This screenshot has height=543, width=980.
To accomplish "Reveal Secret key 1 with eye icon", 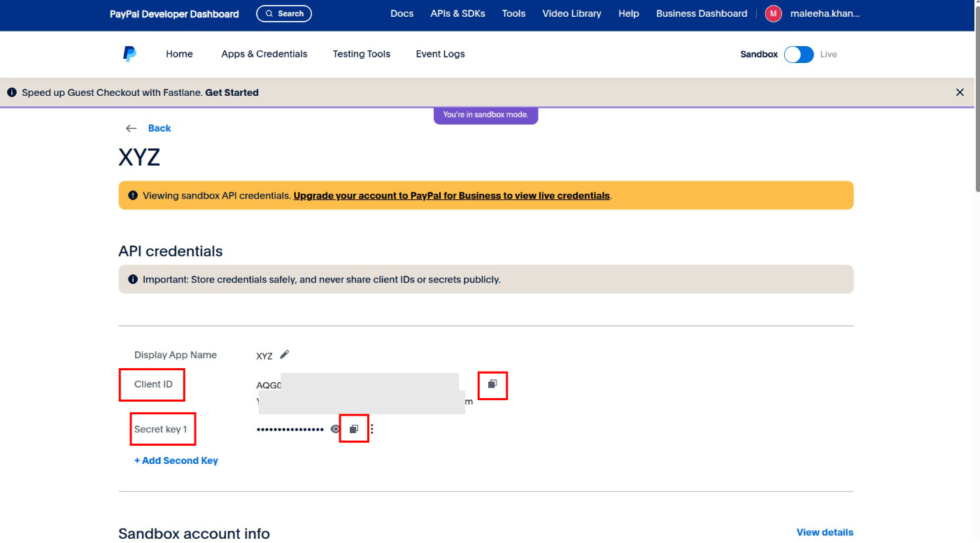I will click(x=335, y=429).
